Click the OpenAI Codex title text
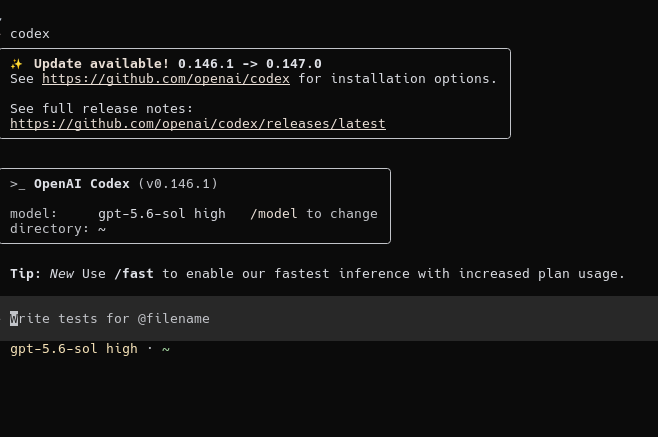The height and width of the screenshot is (437, 658). click(x=82, y=184)
